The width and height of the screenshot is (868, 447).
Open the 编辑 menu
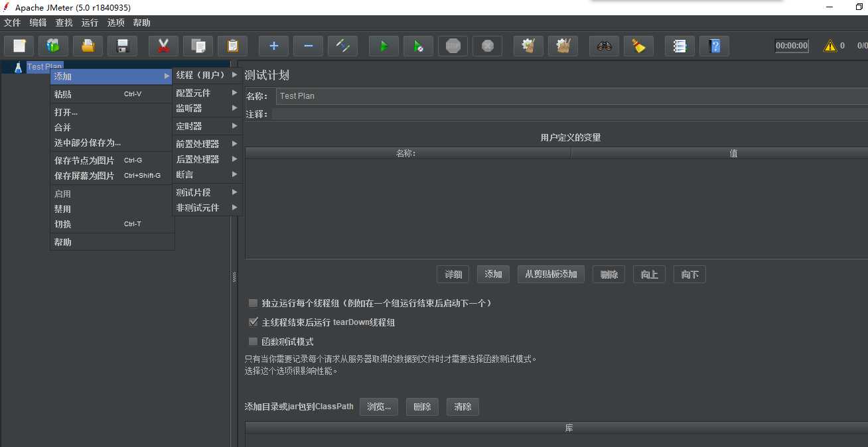click(38, 23)
